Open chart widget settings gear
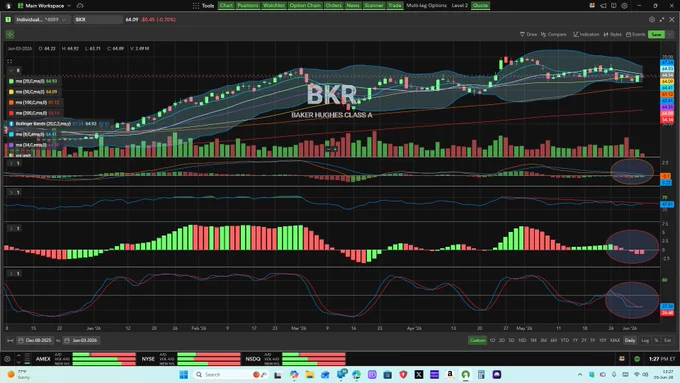Screen dimensions: 680x383 tap(652, 20)
